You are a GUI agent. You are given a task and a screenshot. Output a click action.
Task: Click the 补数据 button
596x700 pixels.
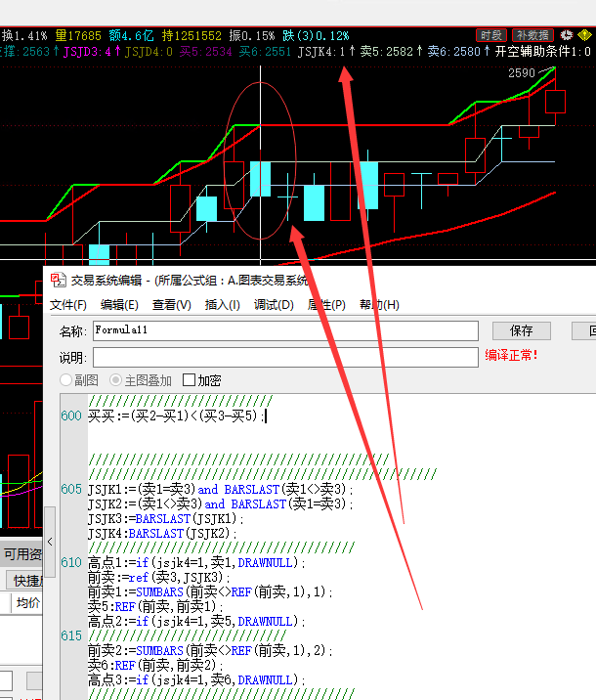tap(532, 35)
